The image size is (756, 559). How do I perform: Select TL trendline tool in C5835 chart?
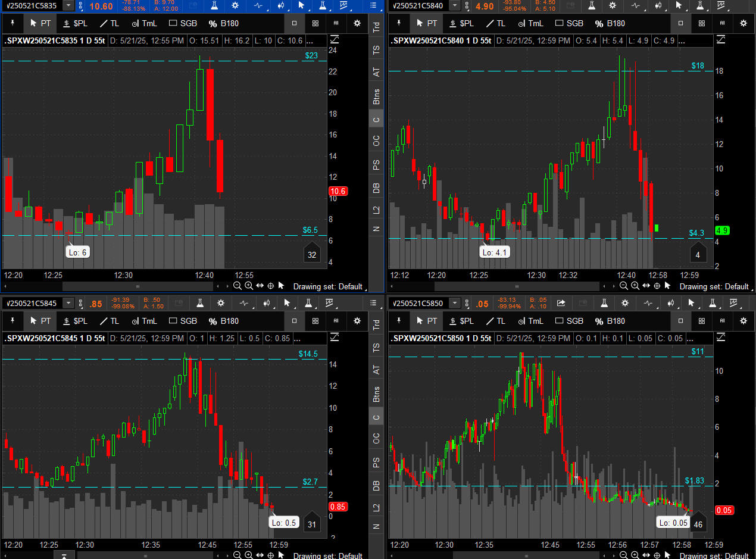tap(111, 23)
